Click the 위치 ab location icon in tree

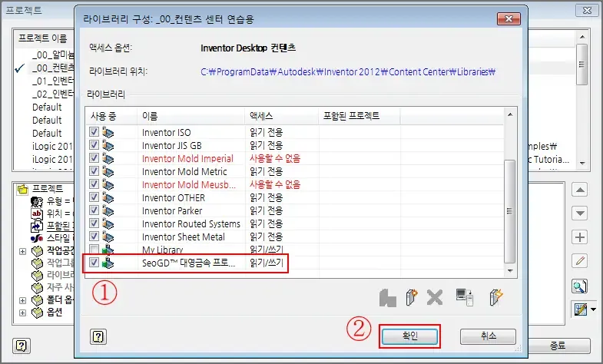click(x=37, y=213)
